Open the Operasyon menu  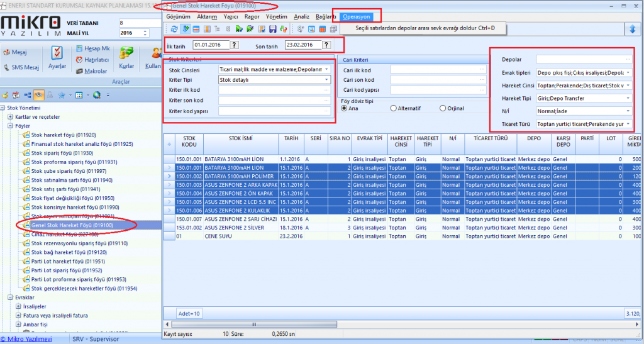click(x=357, y=16)
